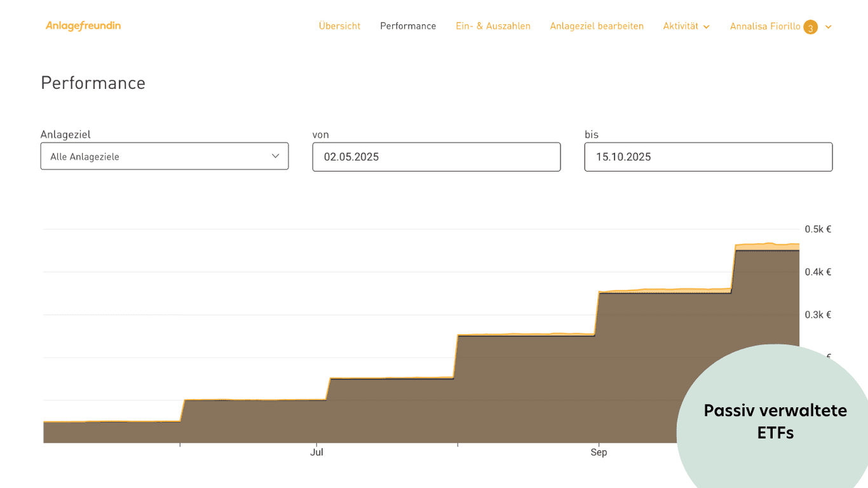Screen dimensions: 868x488
Task: Click the Annalisa Fiorillo user name
Action: [764, 27]
